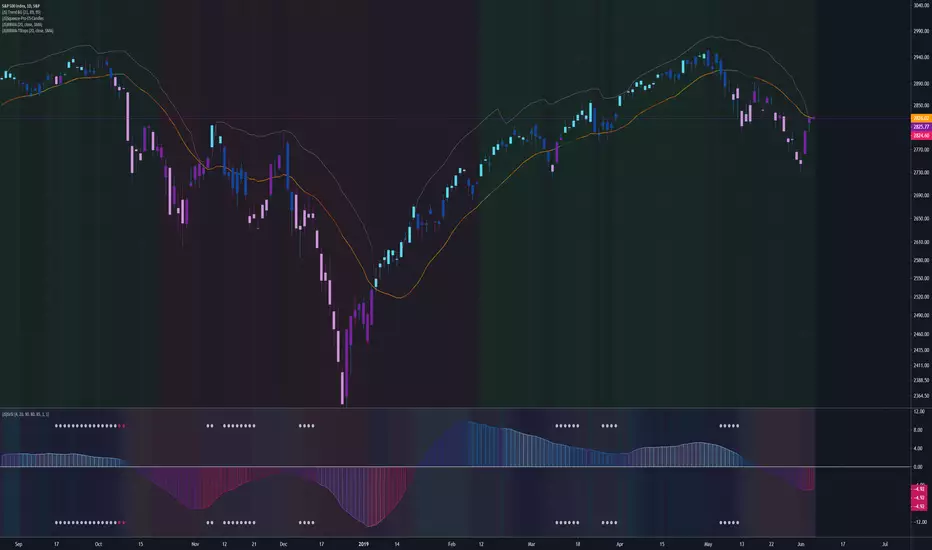932x550 pixels.
Task: Click the 'Oct' label on time axis
Action: [x=98, y=544]
